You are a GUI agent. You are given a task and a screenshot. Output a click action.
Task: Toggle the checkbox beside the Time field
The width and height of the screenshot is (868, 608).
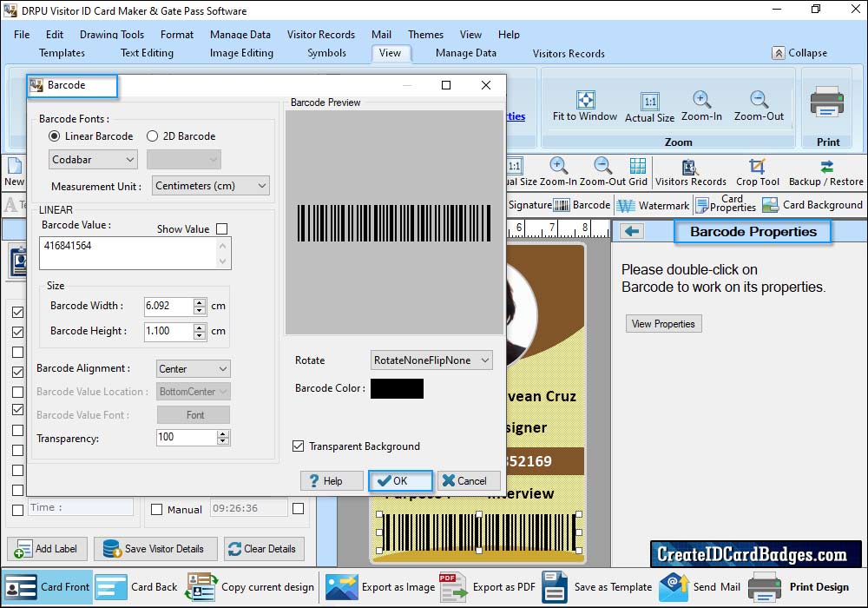coord(17,510)
